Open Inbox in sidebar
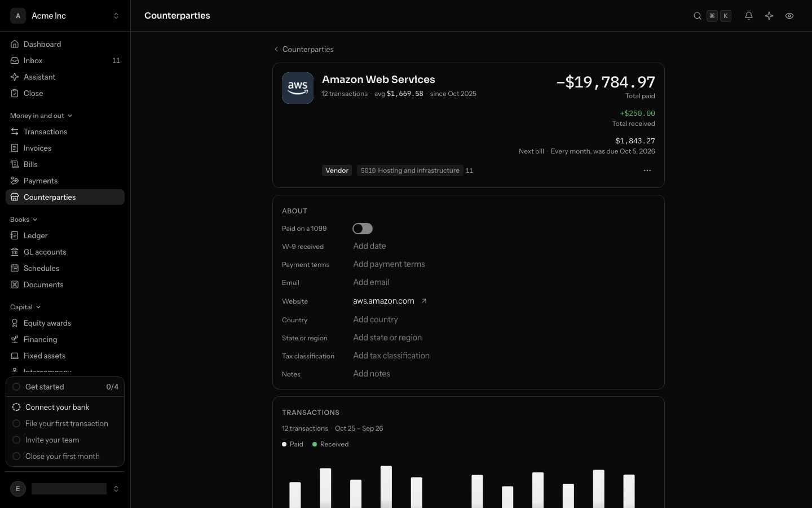 (x=65, y=60)
